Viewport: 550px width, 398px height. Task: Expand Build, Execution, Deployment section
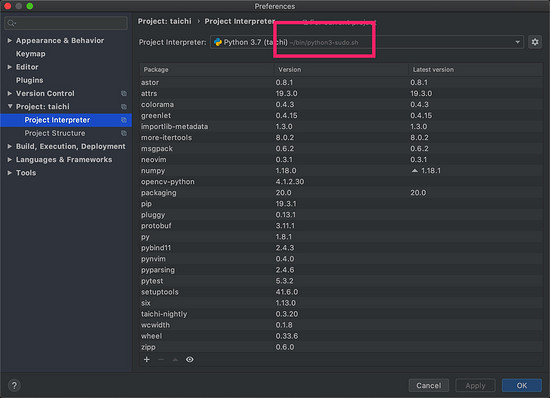point(9,146)
